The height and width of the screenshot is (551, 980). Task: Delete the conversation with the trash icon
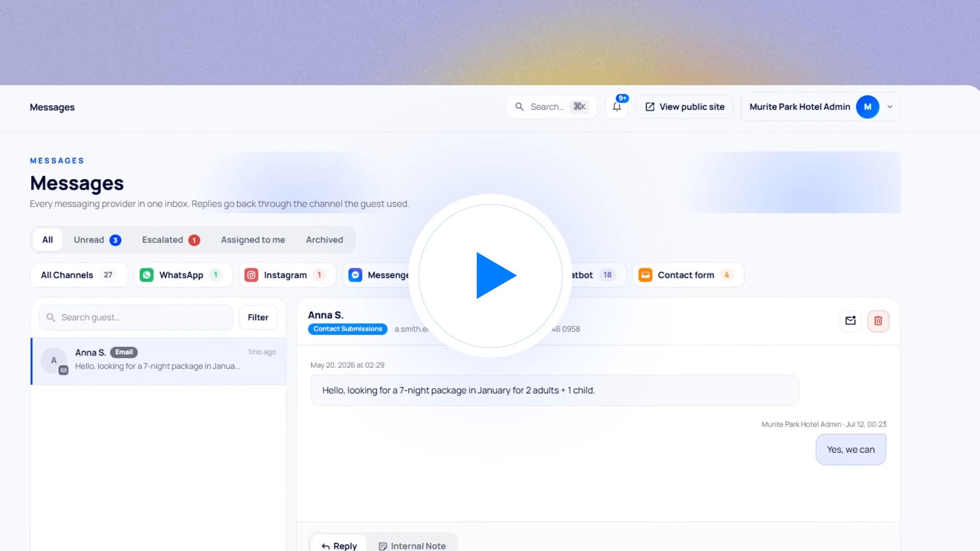878,321
